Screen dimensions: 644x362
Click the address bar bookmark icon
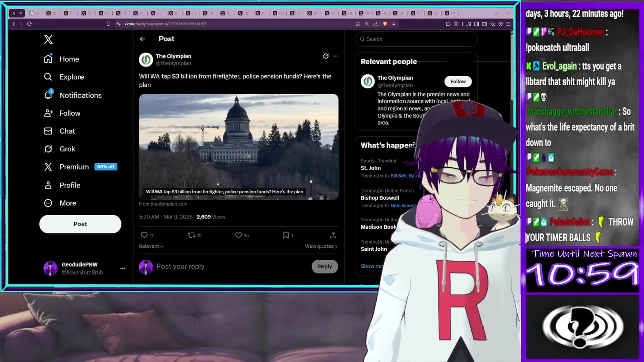click(x=108, y=24)
